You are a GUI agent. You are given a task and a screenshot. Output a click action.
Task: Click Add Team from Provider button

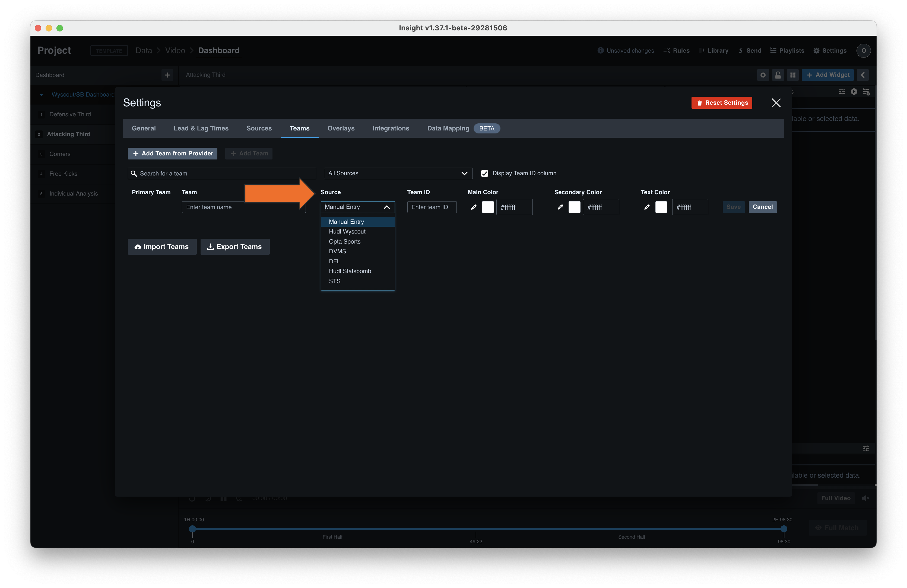[x=173, y=154]
